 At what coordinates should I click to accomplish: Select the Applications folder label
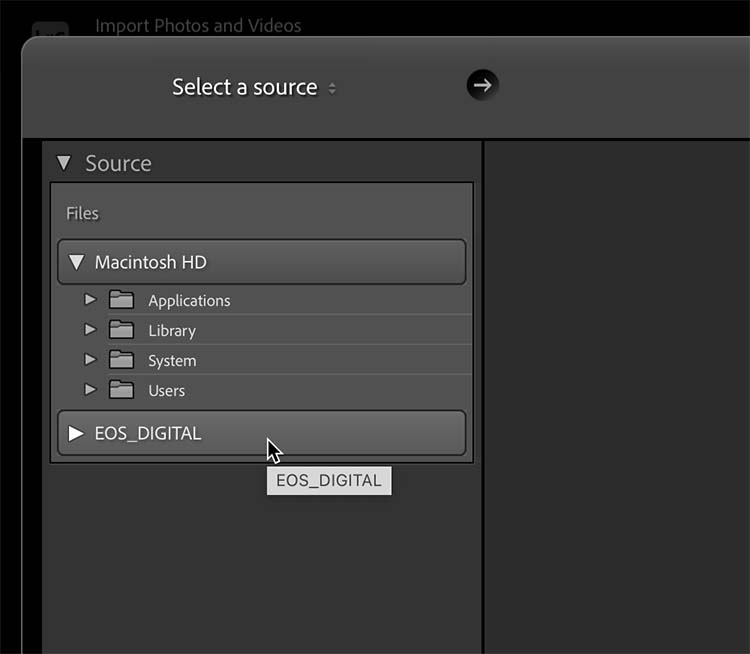tap(189, 301)
